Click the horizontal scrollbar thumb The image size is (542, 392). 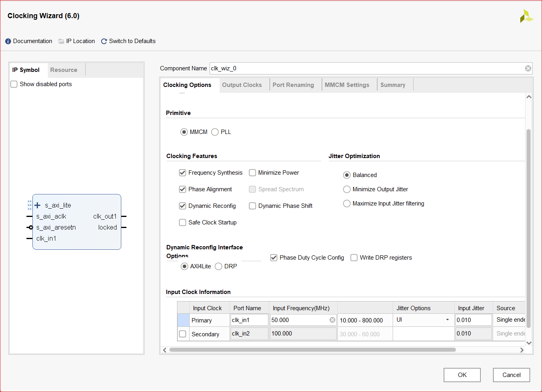(x=312, y=350)
